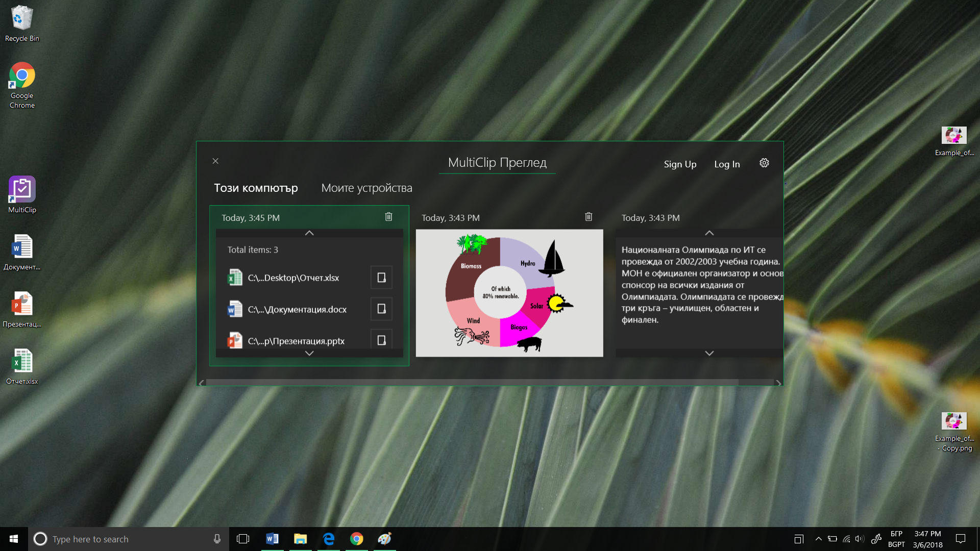Click the horizontal scrollbar of clips

point(472,383)
